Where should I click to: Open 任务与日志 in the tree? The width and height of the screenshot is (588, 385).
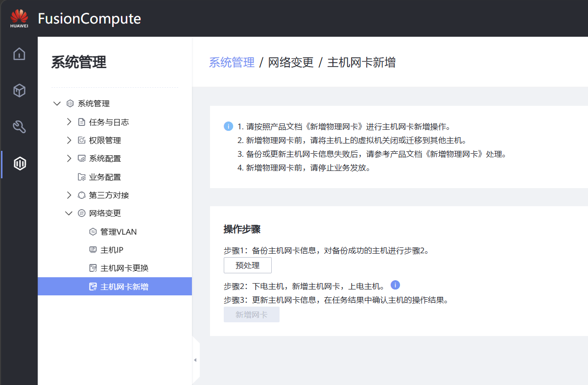pyautogui.click(x=109, y=122)
